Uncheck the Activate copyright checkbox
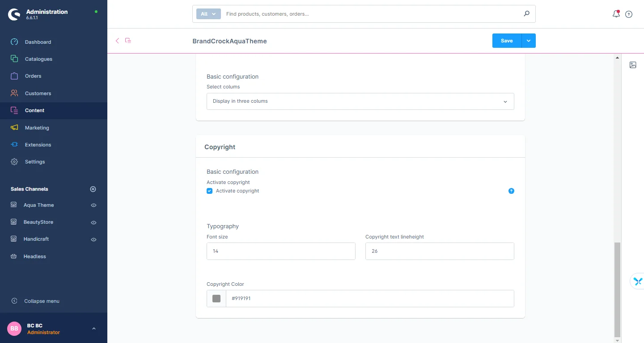This screenshot has height=343, width=644. 209,191
